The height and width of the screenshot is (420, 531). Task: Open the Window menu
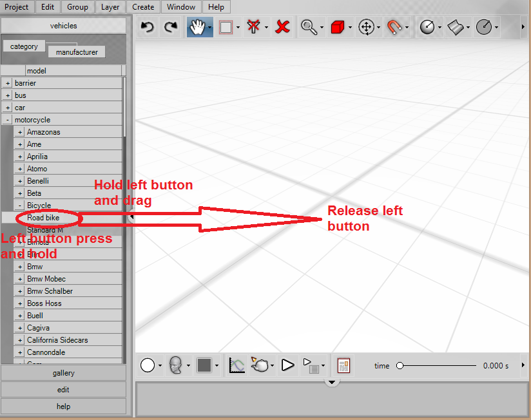(181, 7)
